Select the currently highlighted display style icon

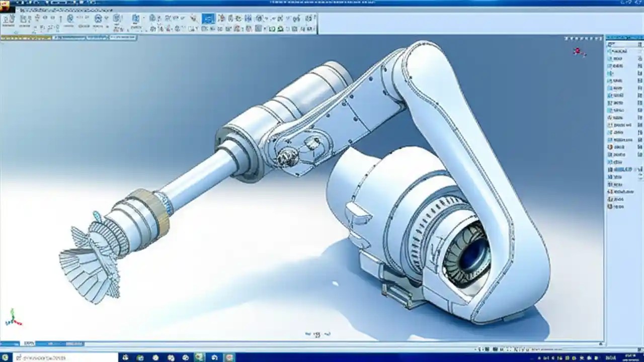pyautogui.click(x=207, y=19)
